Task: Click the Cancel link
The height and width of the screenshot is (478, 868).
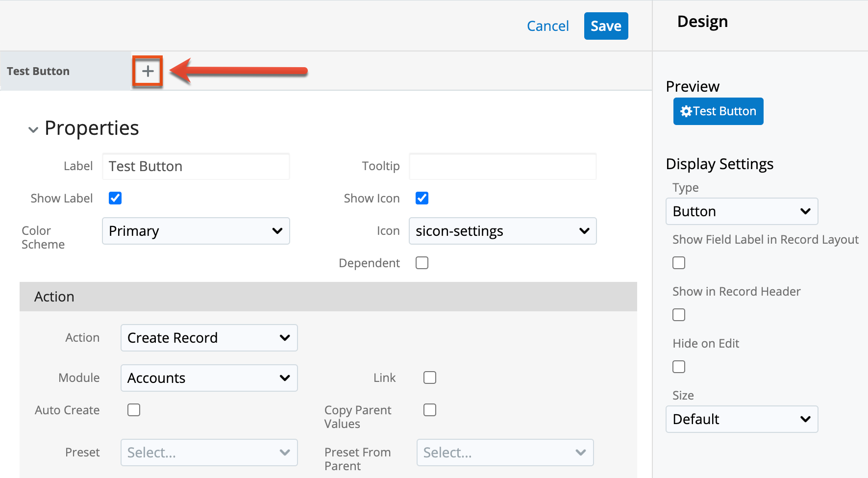Action: (547, 26)
